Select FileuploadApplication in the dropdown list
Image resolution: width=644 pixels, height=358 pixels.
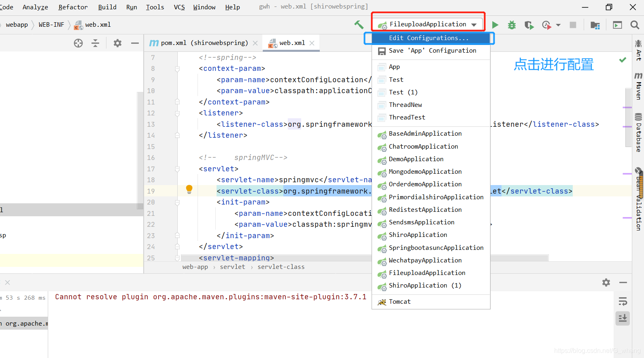[x=431, y=273]
